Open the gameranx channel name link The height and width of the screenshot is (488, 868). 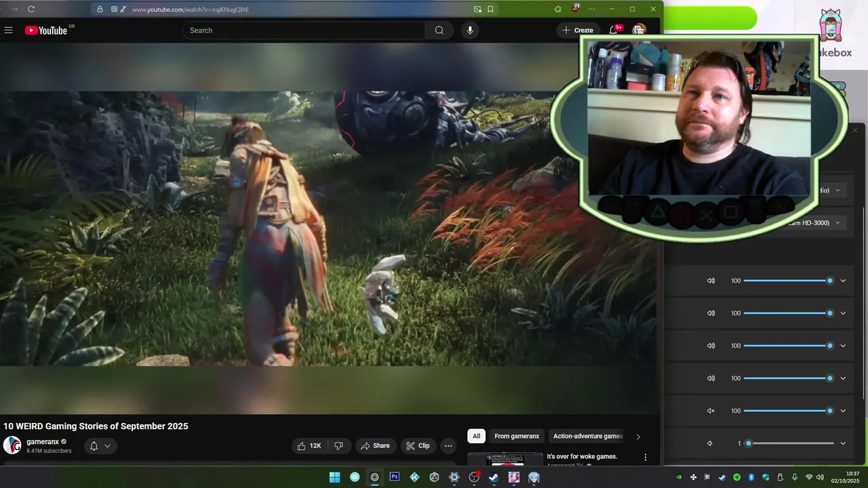[43, 442]
